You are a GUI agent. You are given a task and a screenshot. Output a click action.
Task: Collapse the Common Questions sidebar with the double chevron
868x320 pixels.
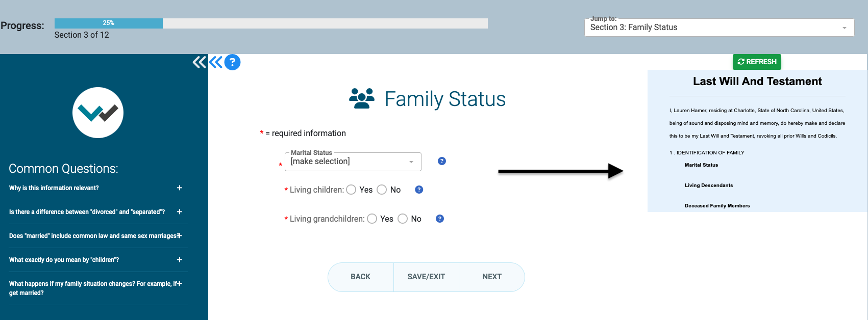coord(199,61)
